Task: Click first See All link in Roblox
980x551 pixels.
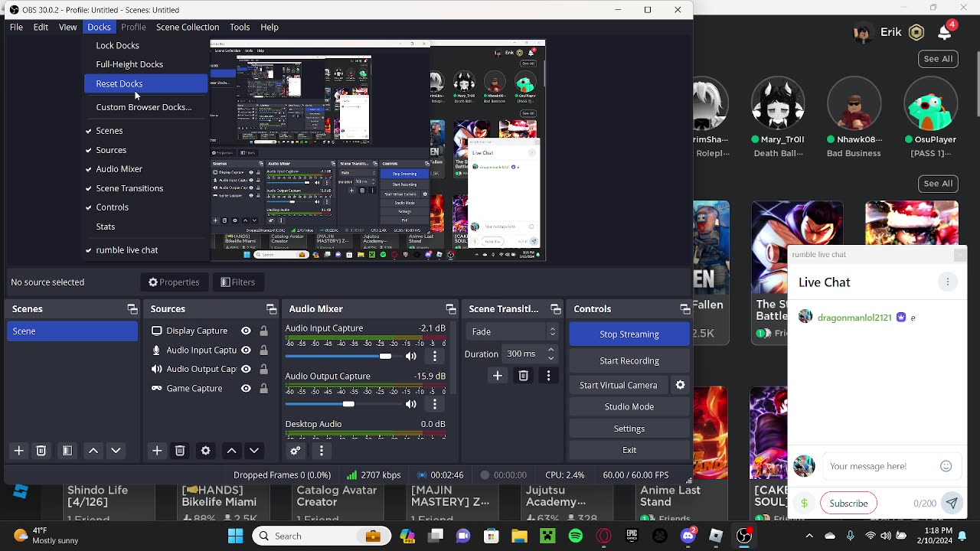Action: pyautogui.click(x=938, y=59)
